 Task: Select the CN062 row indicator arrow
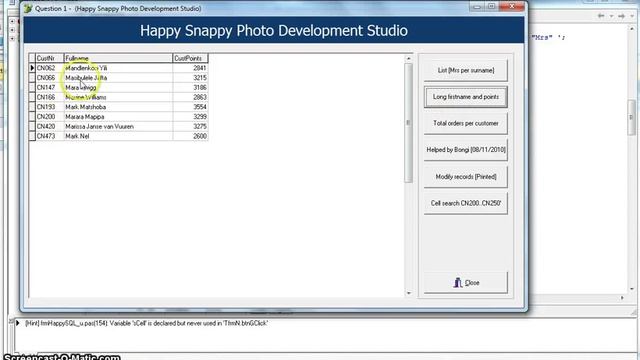click(32, 68)
